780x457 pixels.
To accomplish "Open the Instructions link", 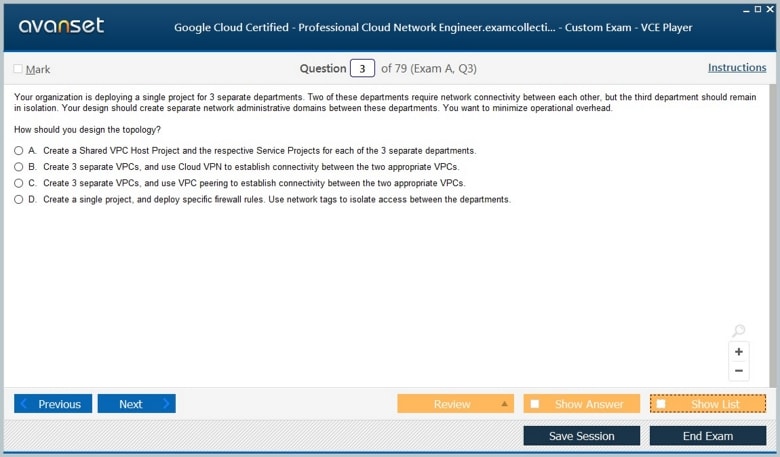I will click(737, 68).
